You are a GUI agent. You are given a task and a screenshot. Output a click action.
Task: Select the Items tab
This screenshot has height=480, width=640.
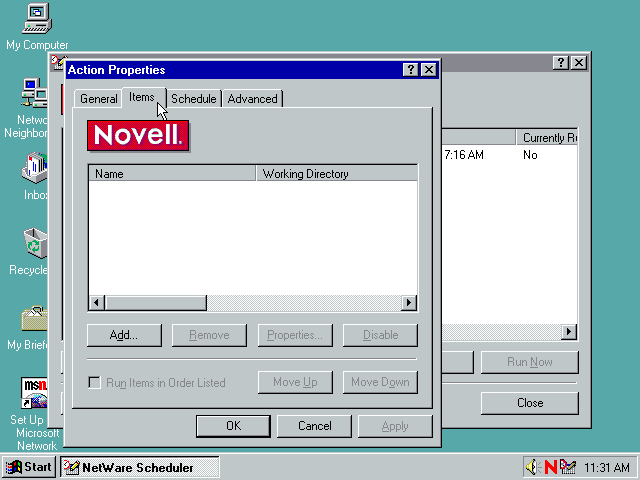(142, 97)
